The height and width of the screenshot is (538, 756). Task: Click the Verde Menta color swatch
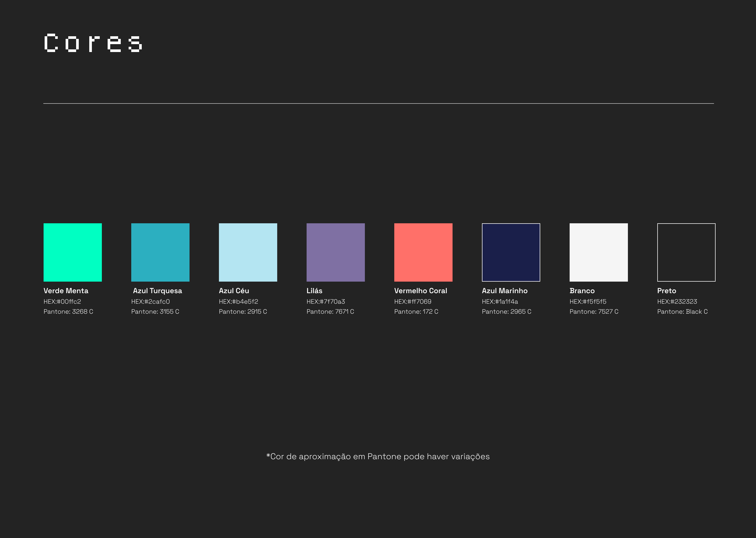click(x=72, y=252)
